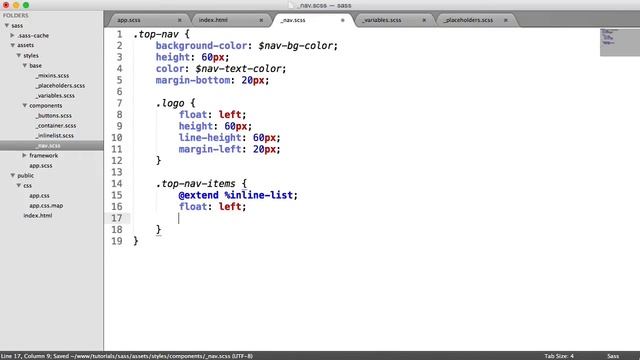This screenshot has height=360, width=640.
Task: Change Sass syntax in status bar
Action: point(613,356)
